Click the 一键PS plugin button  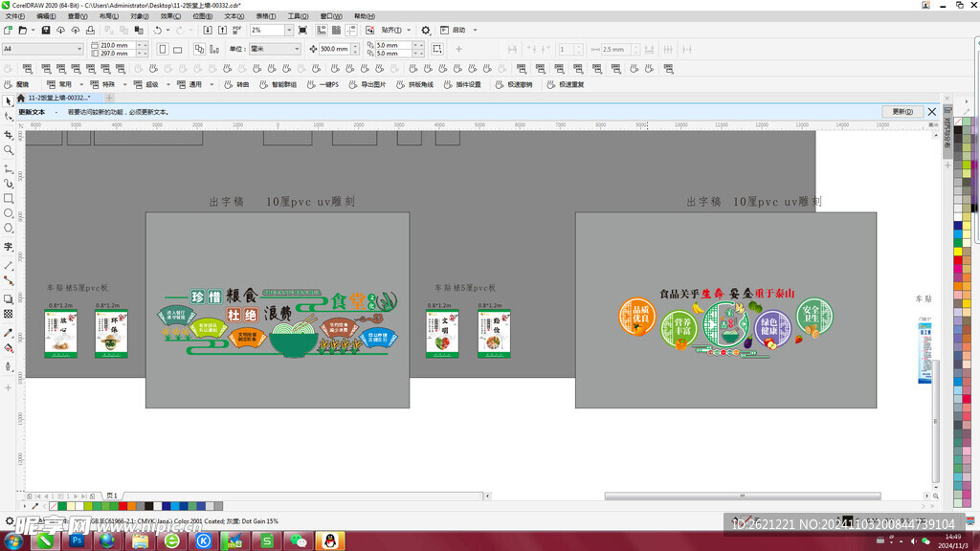point(323,84)
